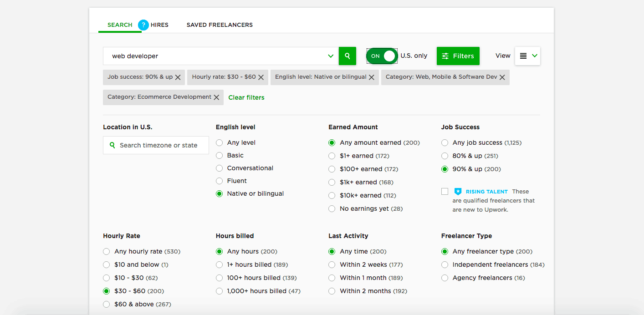The width and height of the screenshot is (644, 315).
Task: Click the Clear filters link
Action: point(246,97)
